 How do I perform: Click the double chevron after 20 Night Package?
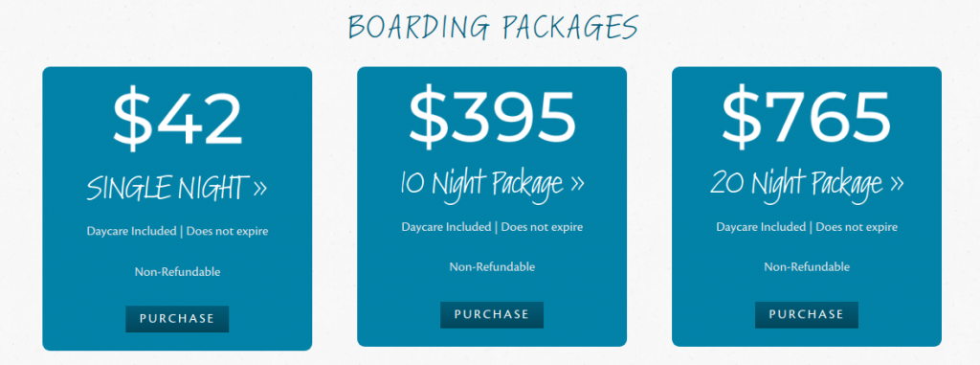point(896,183)
